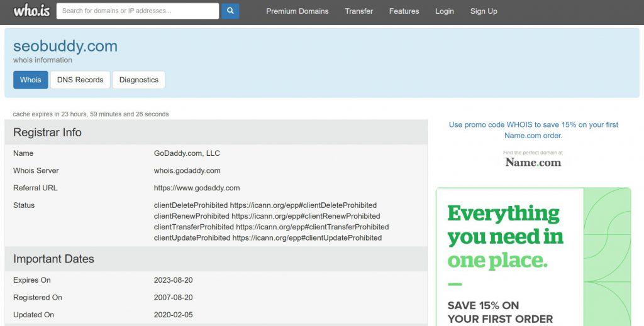Viewport: 644px width, 326px height.
Task: Click the clientDeleteProhibited status line
Action: (265, 205)
